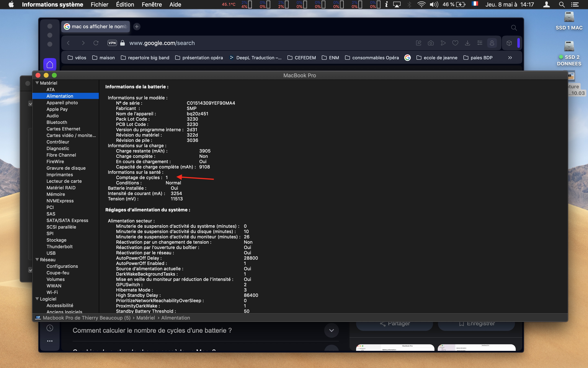Click serial number C01514309YEF90MA4

coord(211,103)
